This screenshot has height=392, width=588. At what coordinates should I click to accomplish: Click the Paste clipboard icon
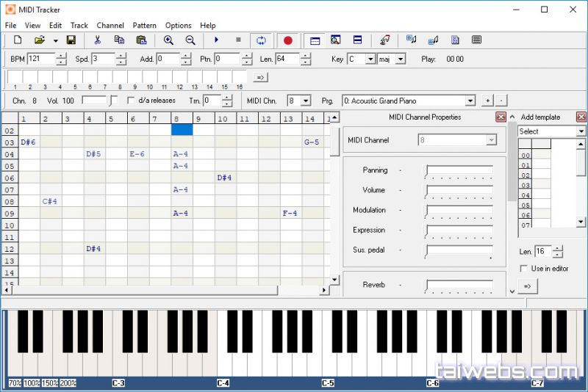point(141,40)
